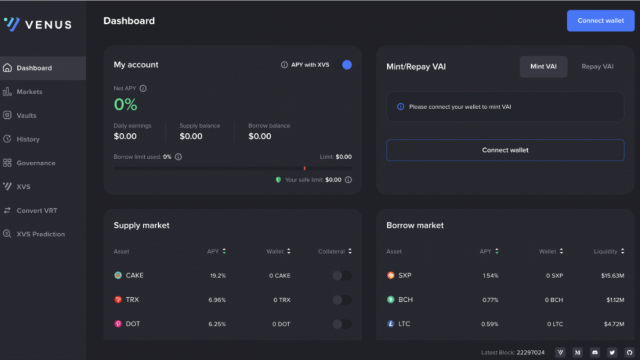Click info icon next to Borrow limit used
Viewport: 640px width, 360px height.
click(x=178, y=157)
